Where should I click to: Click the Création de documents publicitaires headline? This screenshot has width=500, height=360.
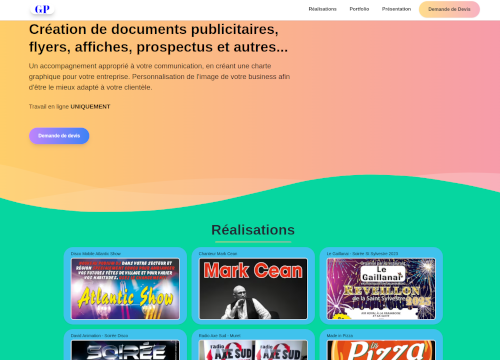click(x=158, y=38)
